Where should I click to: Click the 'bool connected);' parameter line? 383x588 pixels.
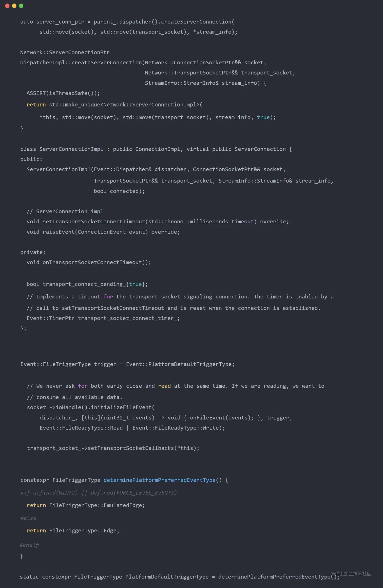tap(119, 191)
